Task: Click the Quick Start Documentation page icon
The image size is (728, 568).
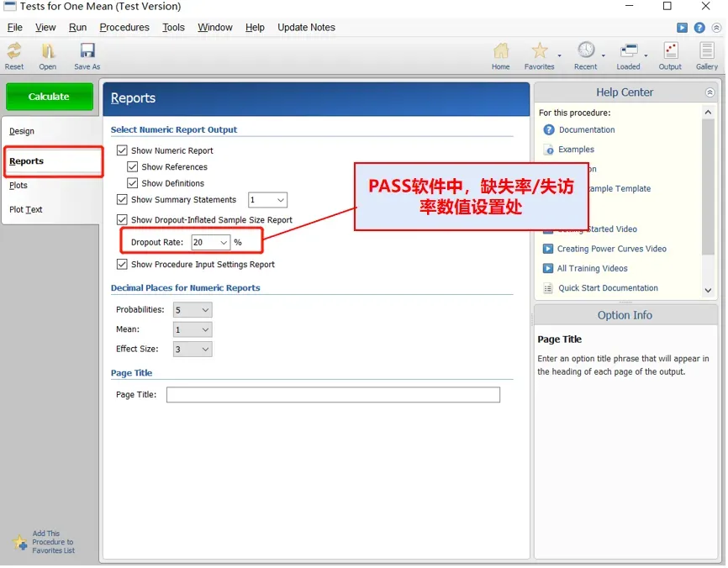Action: (x=549, y=289)
